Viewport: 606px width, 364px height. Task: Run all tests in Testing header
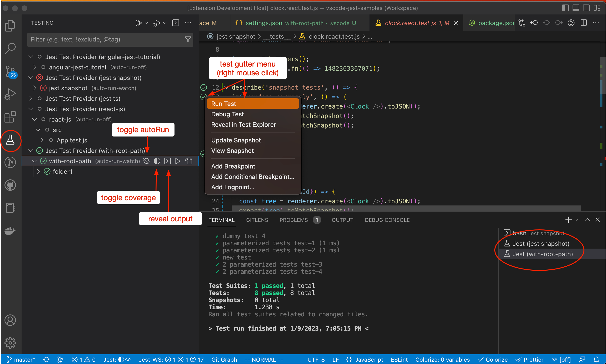[x=139, y=23]
